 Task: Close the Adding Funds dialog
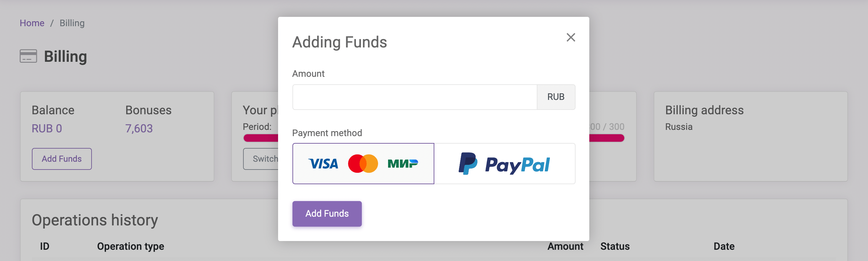click(x=571, y=37)
